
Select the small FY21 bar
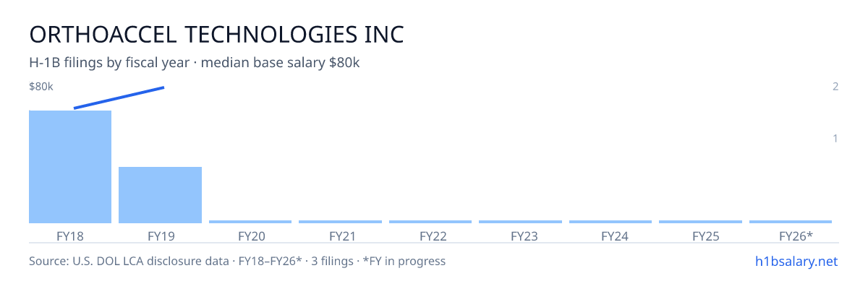pyautogui.click(x=340, y=222)
